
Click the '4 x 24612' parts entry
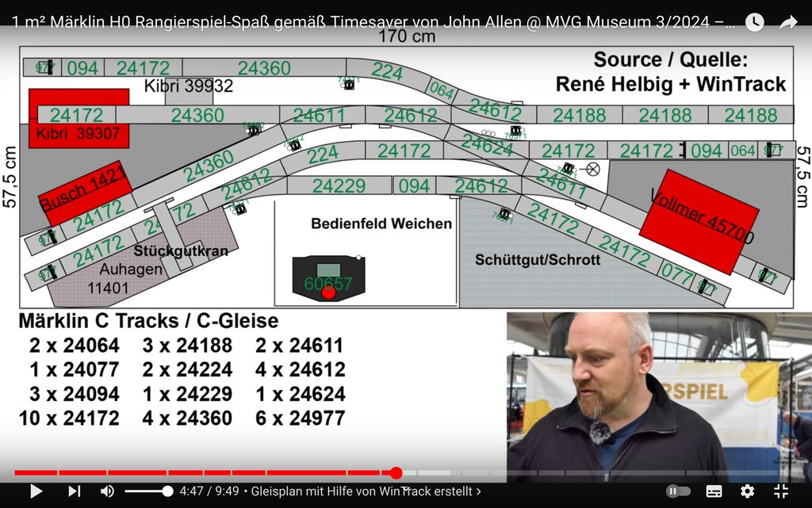[301, 369]
